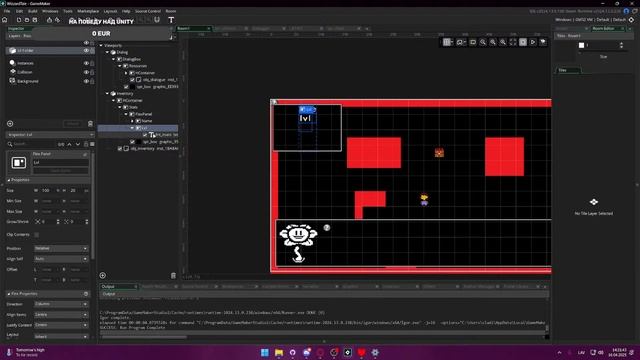
Task: Delete selected layer with trash icon
Action: coord(90,124)
